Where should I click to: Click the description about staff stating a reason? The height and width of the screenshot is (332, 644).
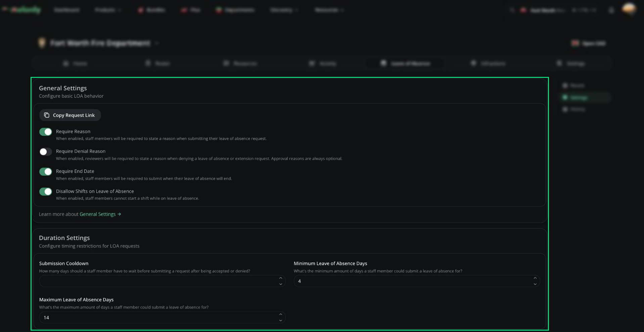tap(161, 139)
